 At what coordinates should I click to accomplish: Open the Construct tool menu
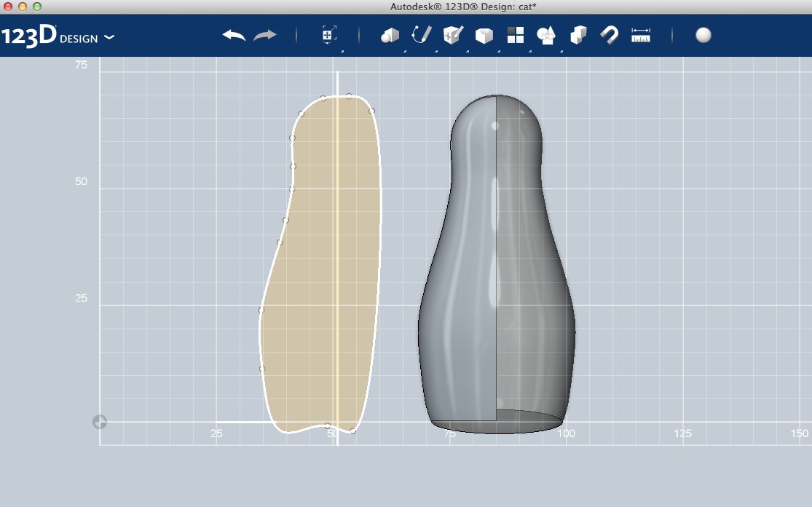(453, 35)
